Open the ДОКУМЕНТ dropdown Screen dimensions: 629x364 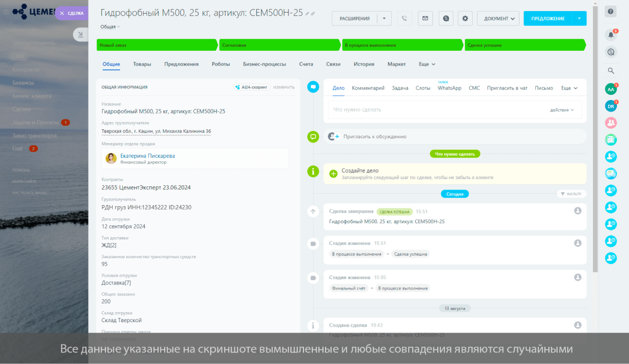click(x=498, y=18)
